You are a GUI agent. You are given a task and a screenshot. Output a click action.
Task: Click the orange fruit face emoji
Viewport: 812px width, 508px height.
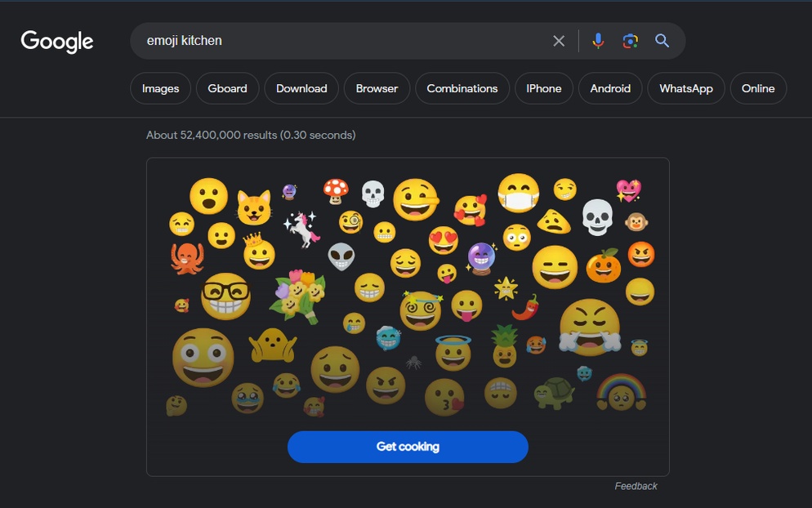[x=604, y=265]
